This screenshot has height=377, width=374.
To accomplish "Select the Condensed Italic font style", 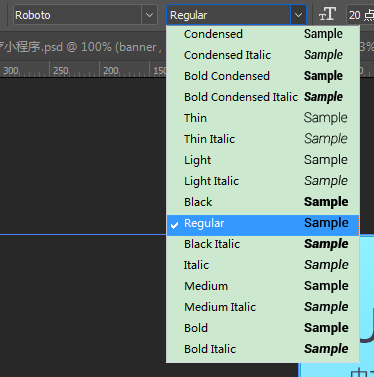I will 263,55.
